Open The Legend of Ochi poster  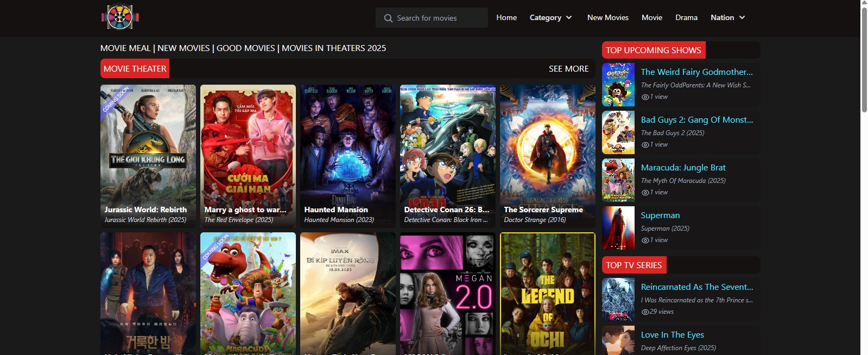click(x=548, y=294)
